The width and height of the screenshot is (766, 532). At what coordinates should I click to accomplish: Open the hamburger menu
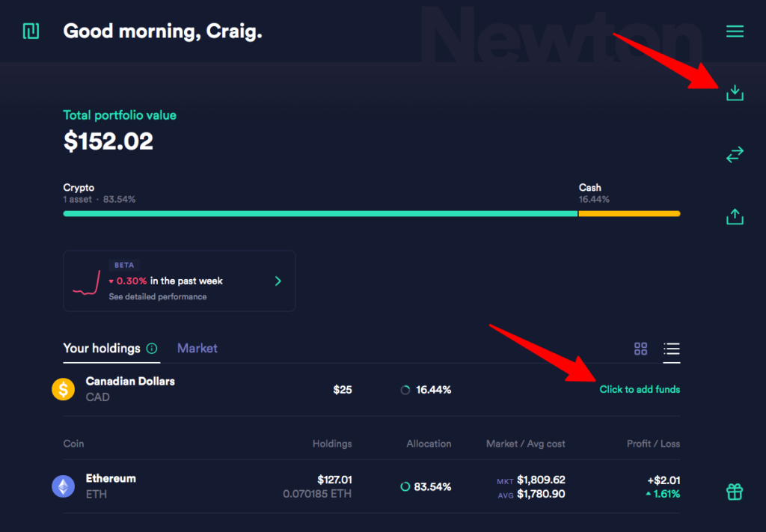coord(735,31)
